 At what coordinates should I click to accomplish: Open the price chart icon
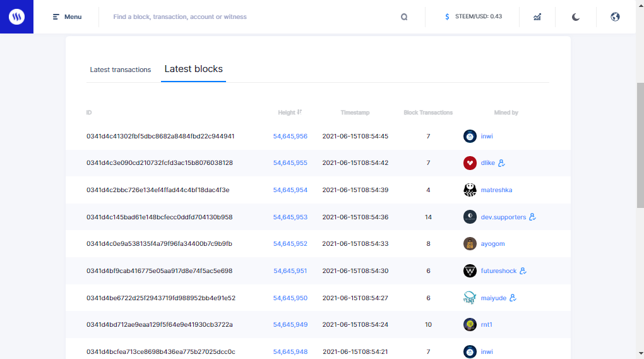pos(537,17)
